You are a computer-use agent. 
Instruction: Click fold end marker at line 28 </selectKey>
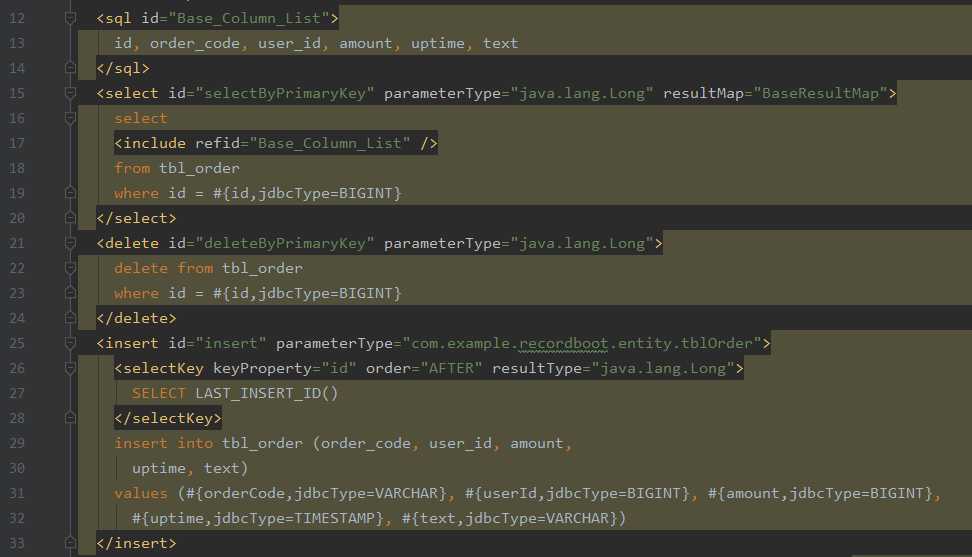click(x=70, y=418)
